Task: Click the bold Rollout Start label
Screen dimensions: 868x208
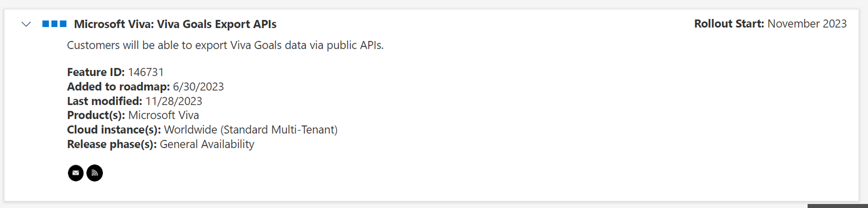Action: (729, 24)
